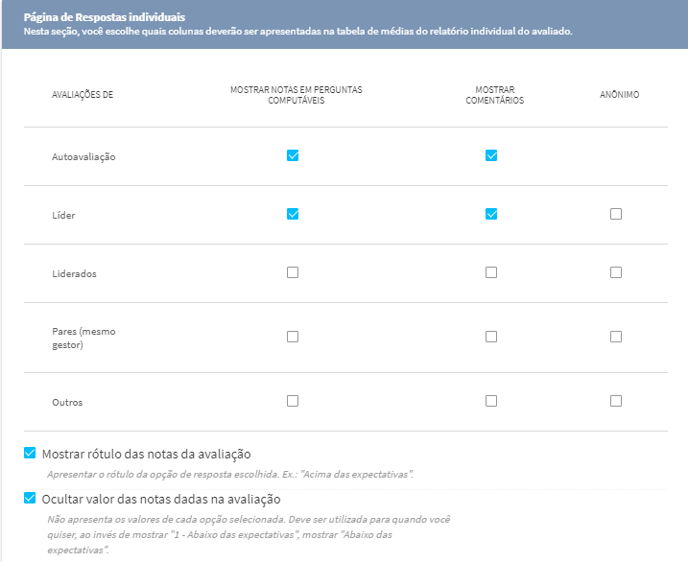This screenshot has width=688, height=562.
Task: Click the ANÔNIMO column header
Action: pos(619,94)
